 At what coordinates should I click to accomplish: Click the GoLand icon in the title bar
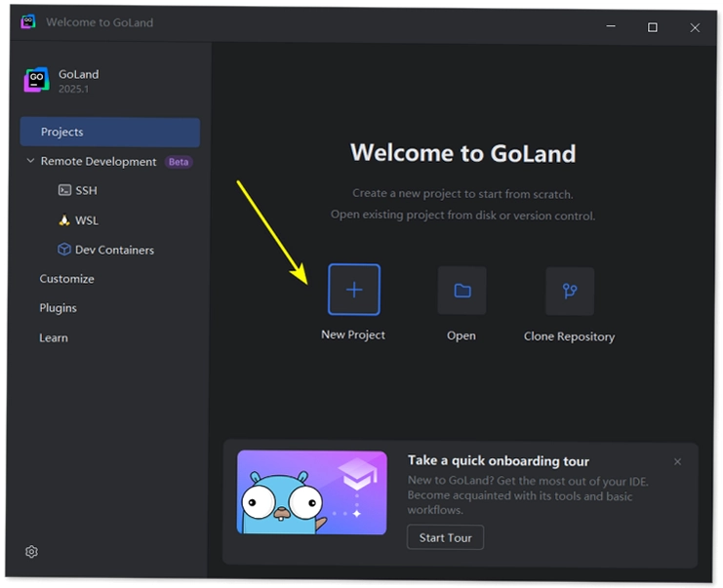point(28,21)
